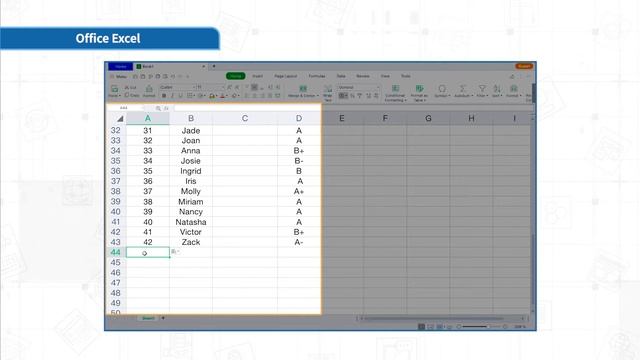This screenshot has width=640, height=360.
Task: Switch to Normal view icon in status bar
Action: pos(422,327)
